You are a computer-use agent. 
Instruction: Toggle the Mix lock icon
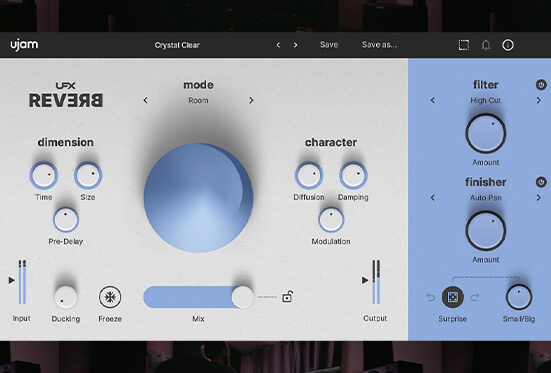click(x=287, y=297)
